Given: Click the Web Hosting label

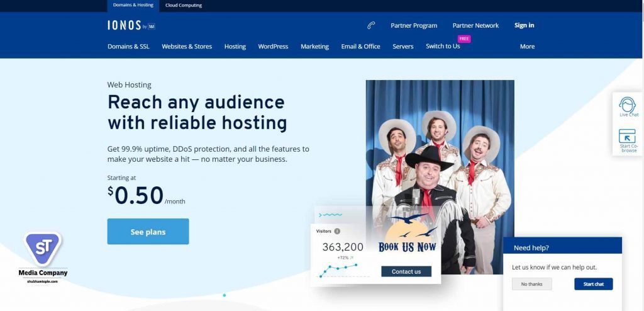Looking at the screenshot, I should [130, 85].
